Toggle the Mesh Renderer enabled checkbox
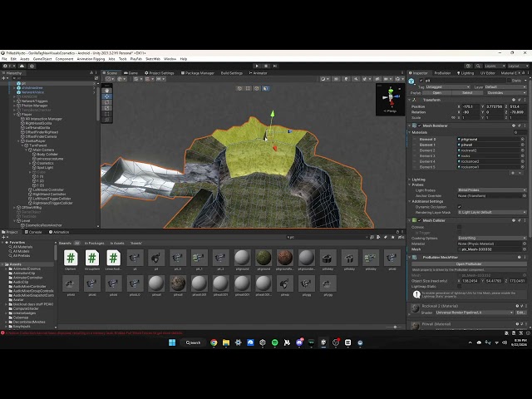The width and height of the screenshot is (532, 399). [419, 126]
